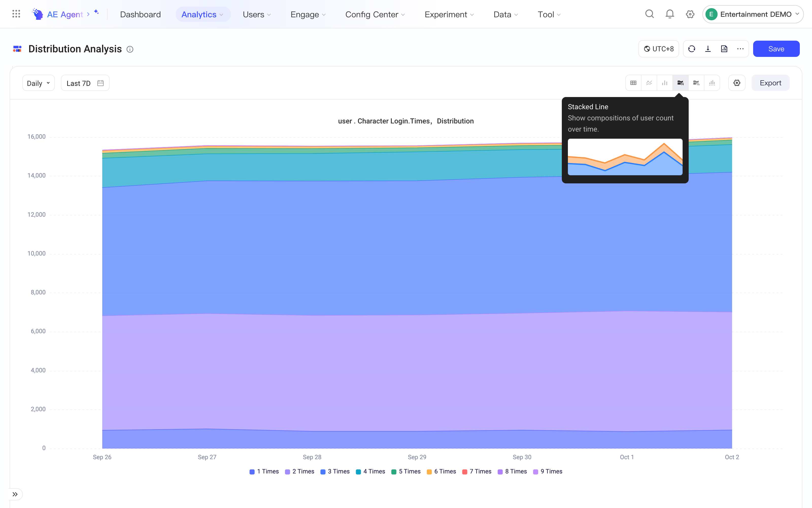Open the search icon in top bar
Viewport: 812px width, 508px height.
pyautogui.click(x=650, y=14)
